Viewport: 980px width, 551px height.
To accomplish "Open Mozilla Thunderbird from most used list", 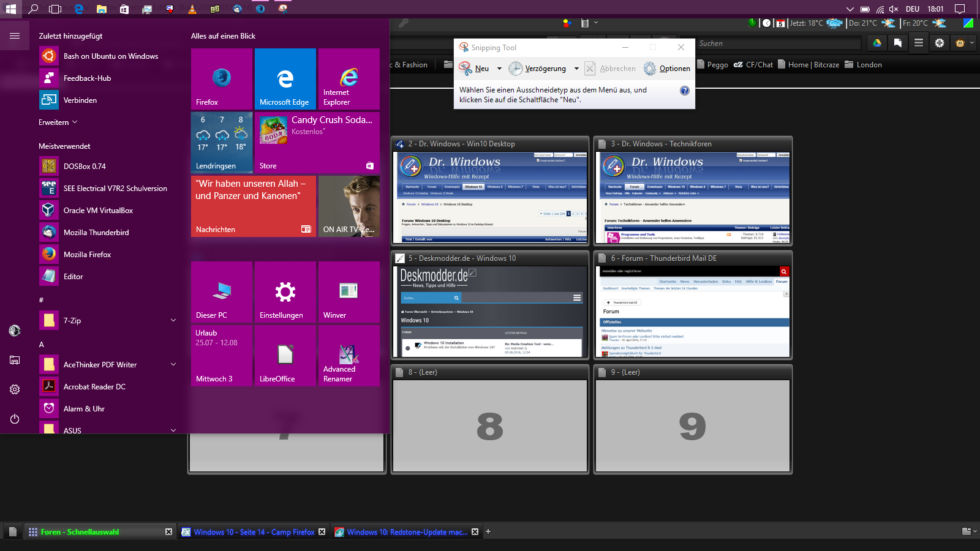I will (96, 233).
